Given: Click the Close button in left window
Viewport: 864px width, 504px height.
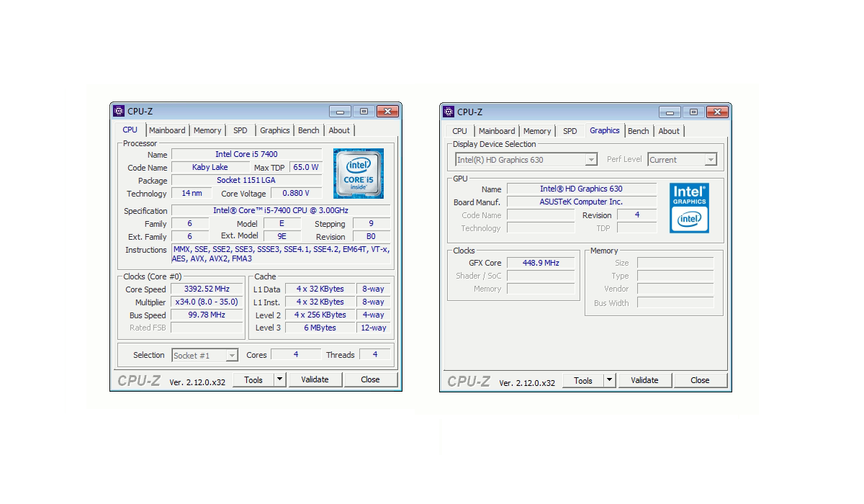Looking at the screenshot, I should click(371, 379).
